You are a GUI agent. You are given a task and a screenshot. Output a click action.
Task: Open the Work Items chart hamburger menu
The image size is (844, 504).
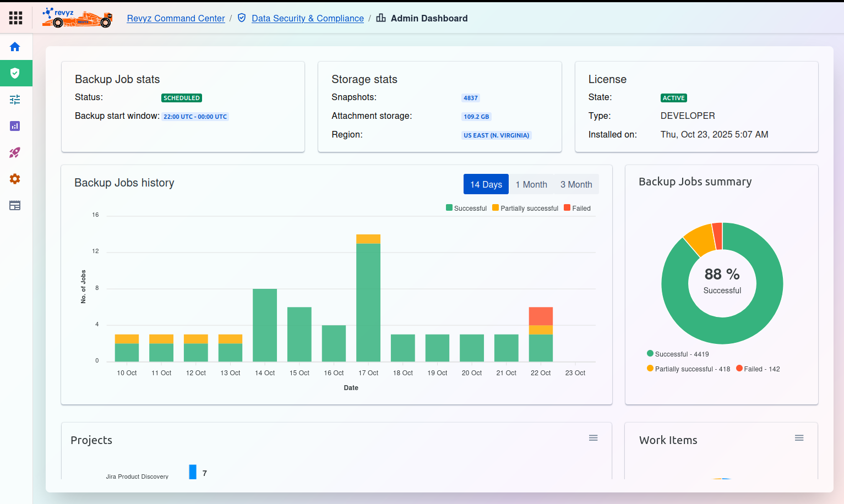coord(799,438)
